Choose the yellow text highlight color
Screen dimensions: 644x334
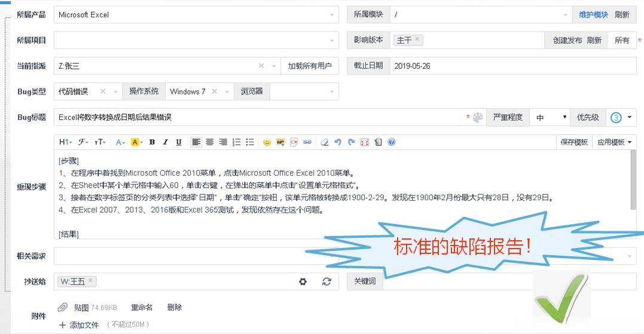point(136,142)
